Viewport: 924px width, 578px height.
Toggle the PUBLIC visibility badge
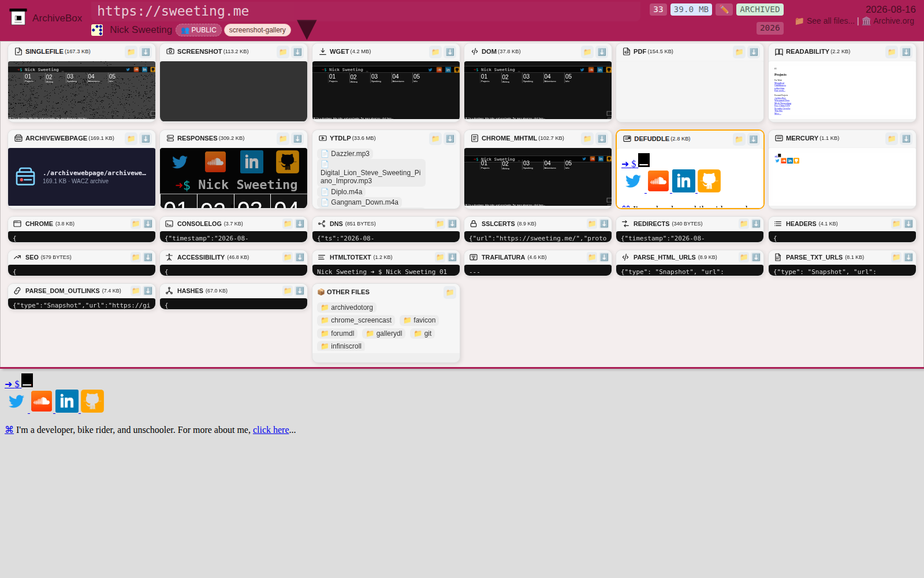click(x=199, y=30)
